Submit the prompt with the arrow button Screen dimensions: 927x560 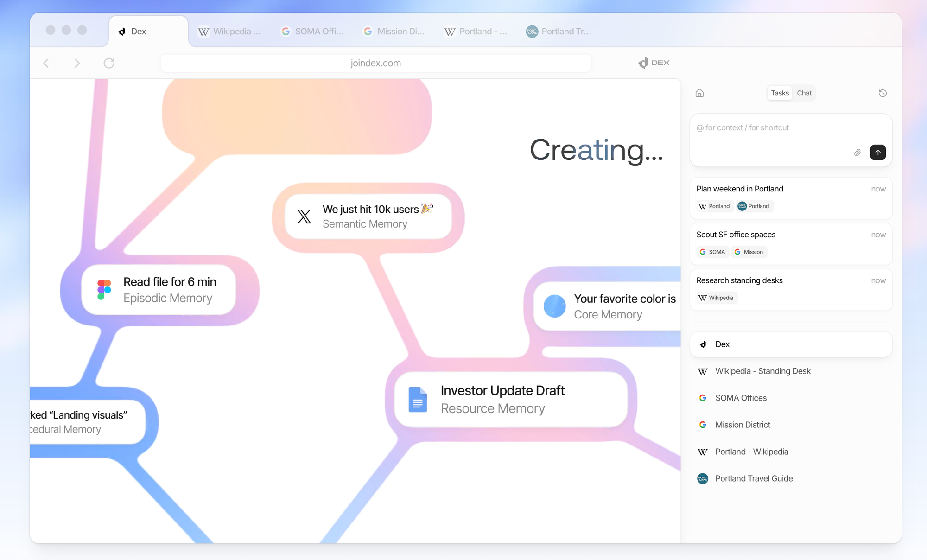pyautogui.click(x=877, y=153)
